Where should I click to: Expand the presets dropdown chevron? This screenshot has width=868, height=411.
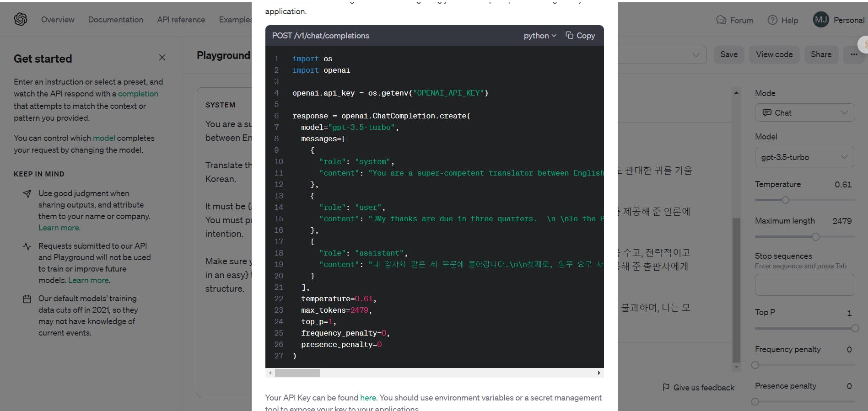point(696,55)
